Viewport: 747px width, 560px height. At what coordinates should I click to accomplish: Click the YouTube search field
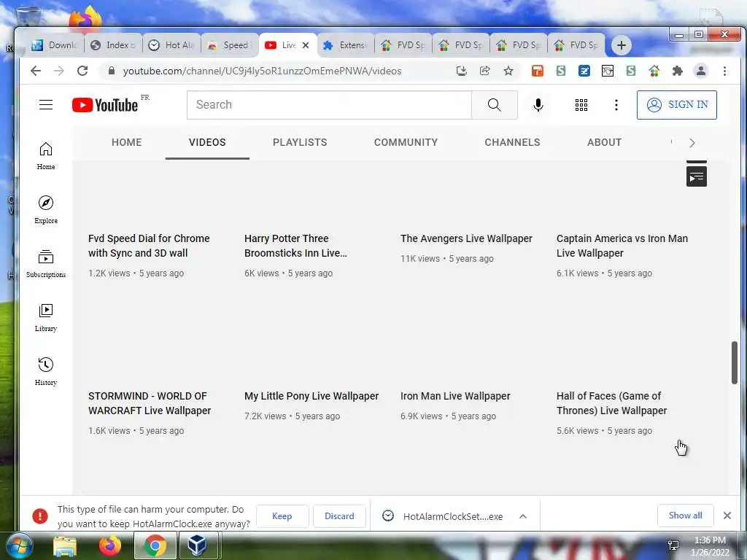click(329, 105)
